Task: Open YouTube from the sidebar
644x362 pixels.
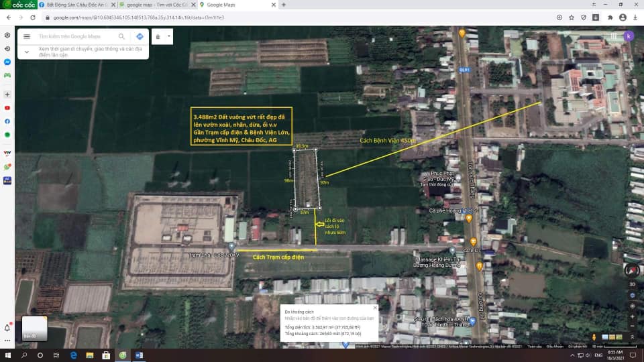Action: pyautogui.click(x=7, y=108)
